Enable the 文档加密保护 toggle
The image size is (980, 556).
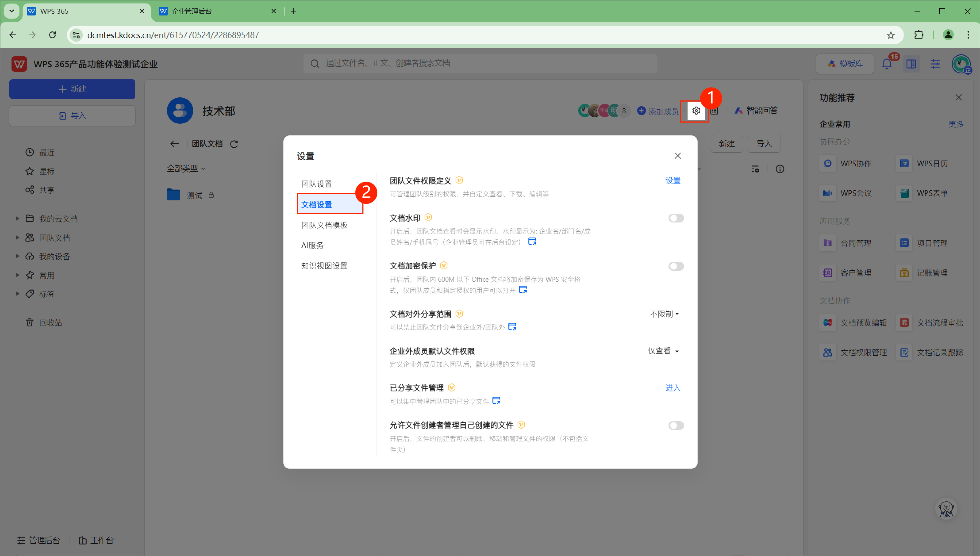[676, 266]
